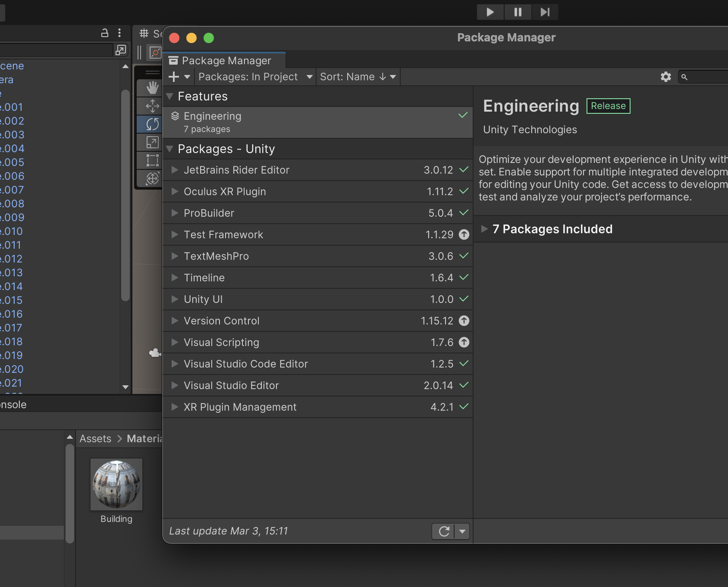
Task: Open Package Manager settings gear
Action: 665,77
